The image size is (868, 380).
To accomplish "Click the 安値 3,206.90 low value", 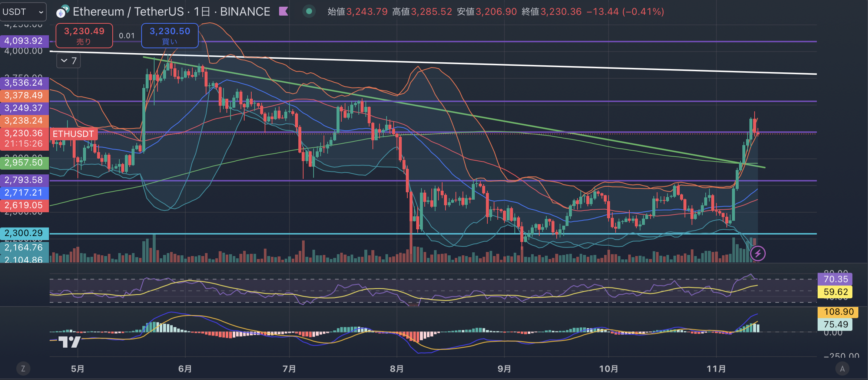I will (487, 12).
